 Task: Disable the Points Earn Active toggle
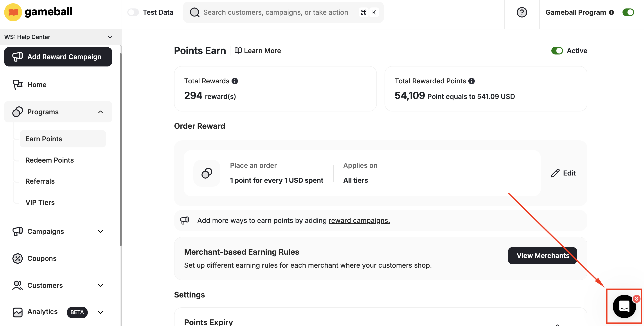(x=557, y=51)
